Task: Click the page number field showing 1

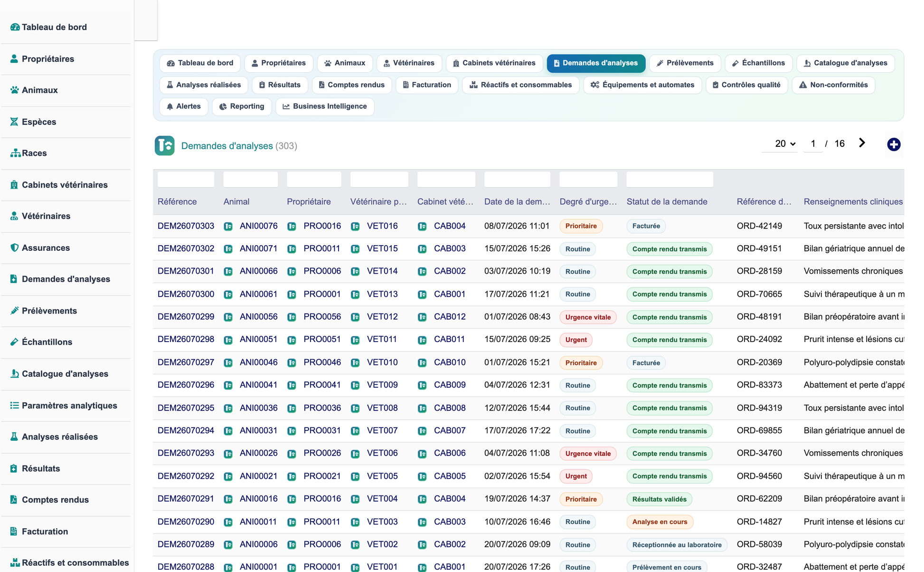Action: [813, 144]
